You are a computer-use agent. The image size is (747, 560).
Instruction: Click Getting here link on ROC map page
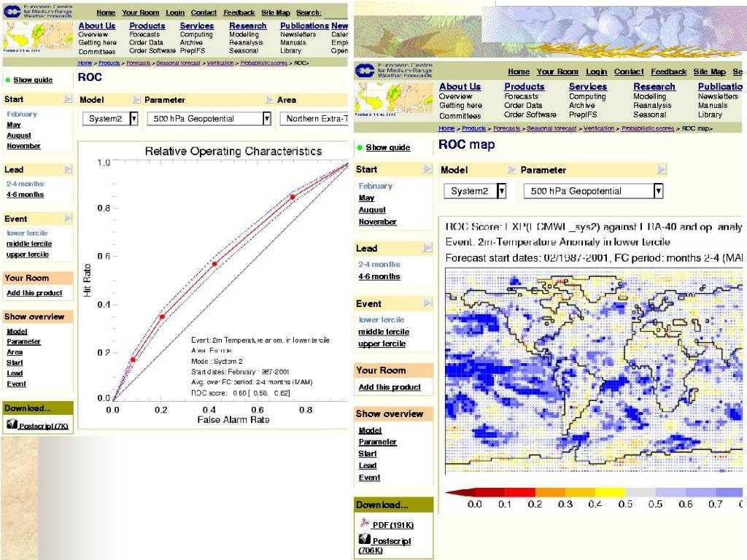coord(461,106)
